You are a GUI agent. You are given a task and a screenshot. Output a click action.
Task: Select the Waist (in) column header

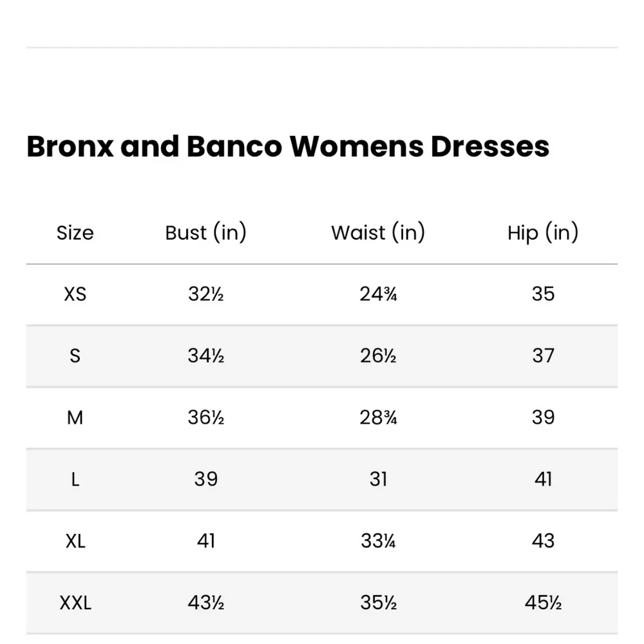point(378,232)
